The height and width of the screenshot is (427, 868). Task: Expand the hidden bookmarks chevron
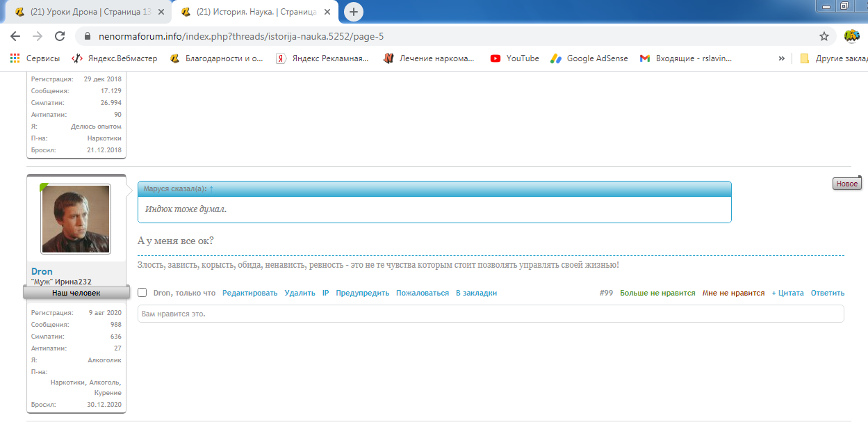coord(782,58)
